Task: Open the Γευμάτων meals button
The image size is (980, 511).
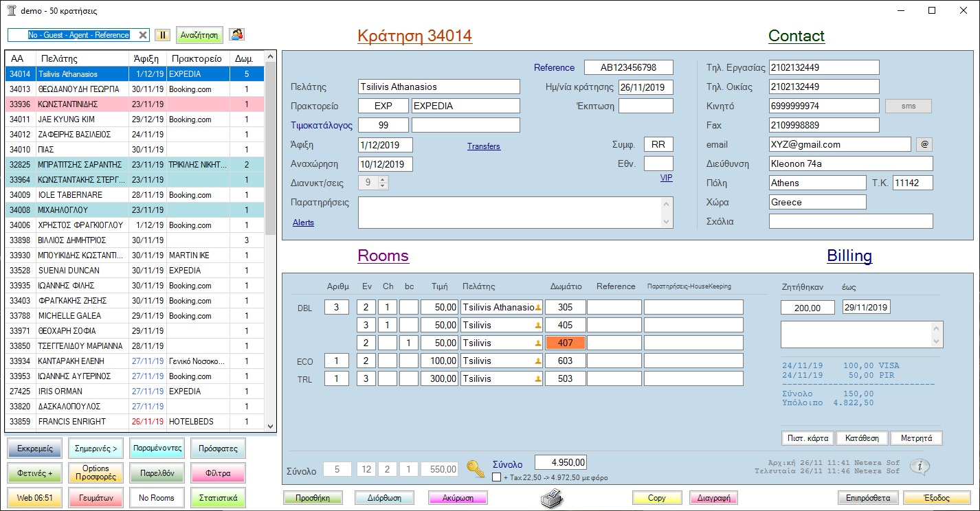Action: pos(96,498)
